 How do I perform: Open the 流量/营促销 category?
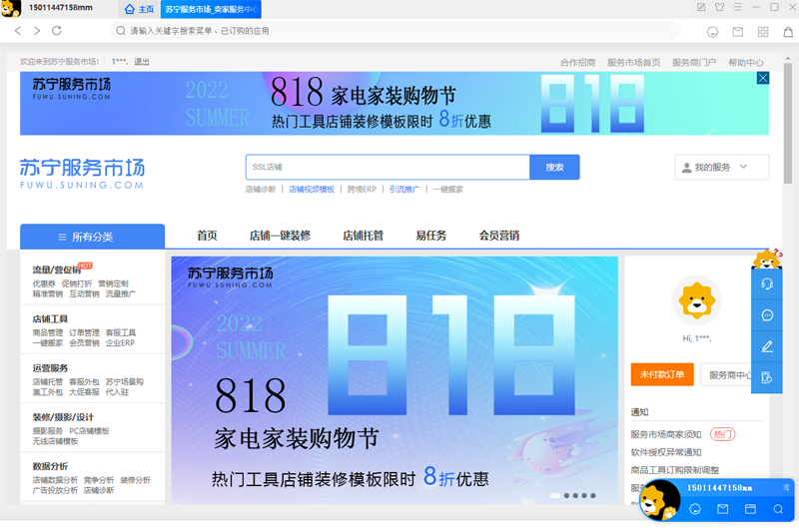(57, 269)
